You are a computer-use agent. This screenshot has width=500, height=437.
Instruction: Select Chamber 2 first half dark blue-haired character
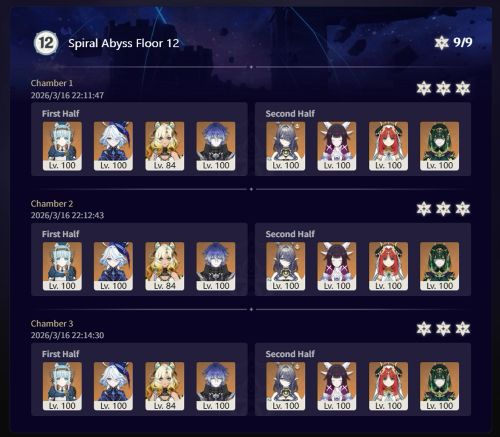(x=216, y=266)
